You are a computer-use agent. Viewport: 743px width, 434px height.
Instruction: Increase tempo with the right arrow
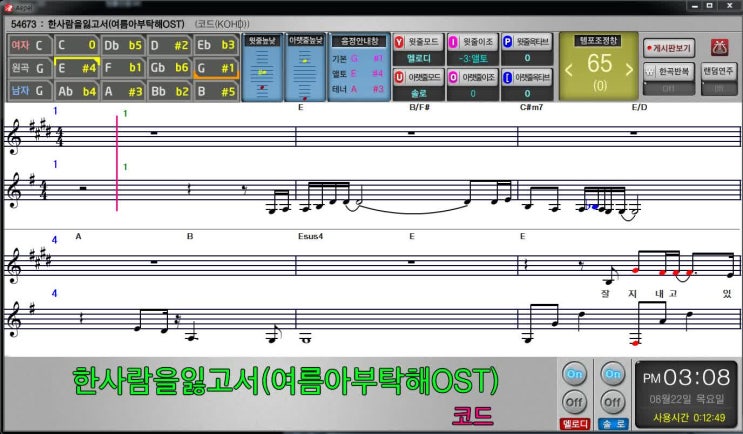(629, 69)
